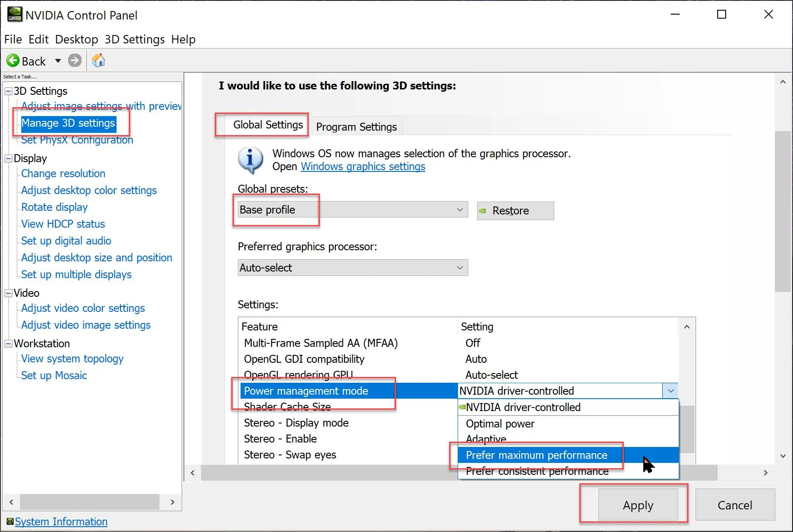
Task: Open Set up digital audio
Action: click(x=66, y=241)
